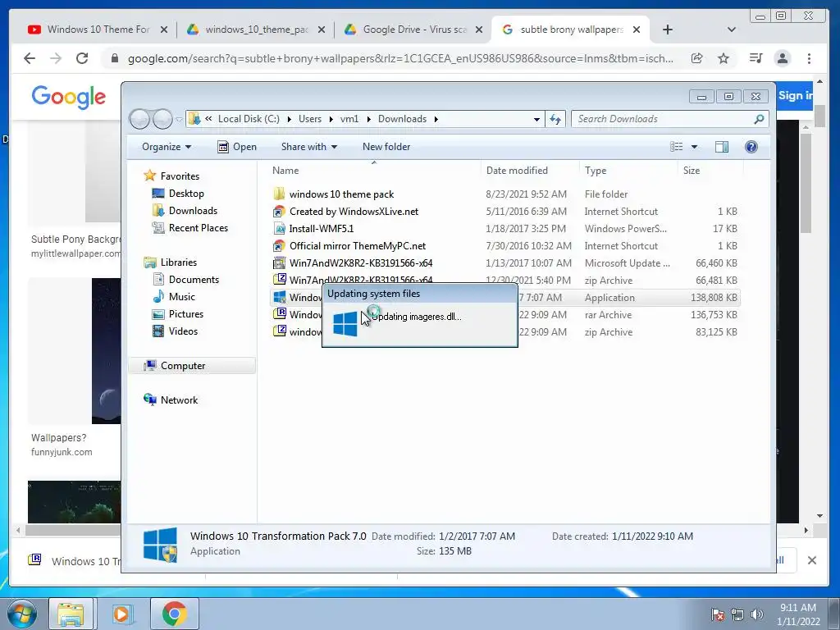Open Windows Media Player from taskbar
This screenshot has width=840, height=630.
click(x=121, y=614)
